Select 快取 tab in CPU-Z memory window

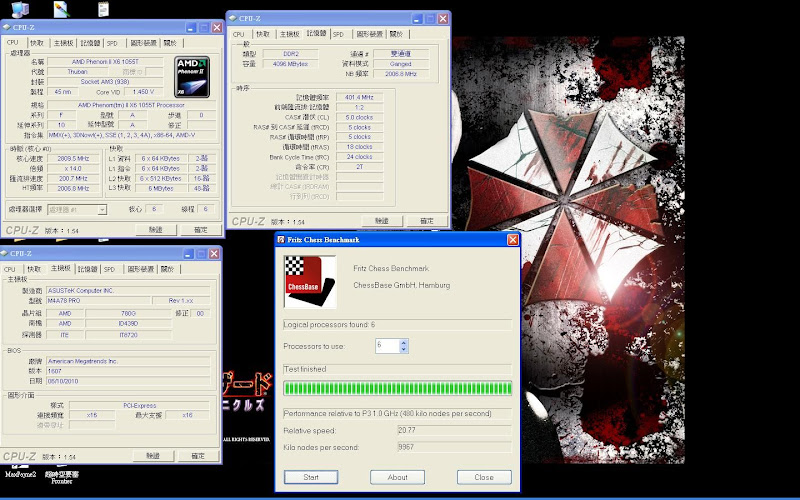263,34
